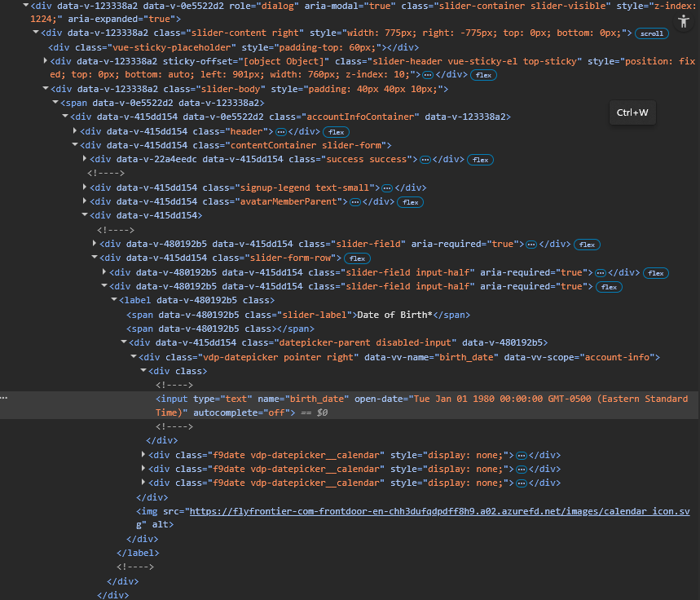Screen dimensions: 700x600
Task: Click the Ctrl+W tooltip label
Action: 632,112
